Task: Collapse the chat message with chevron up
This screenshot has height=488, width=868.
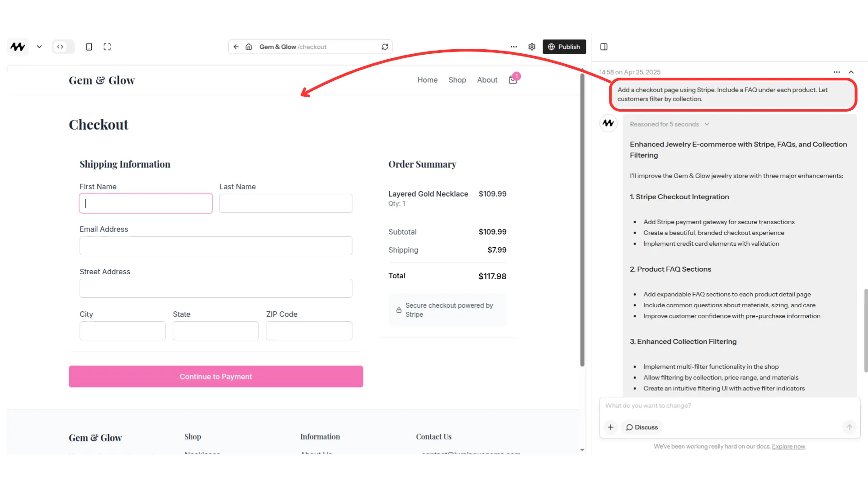Action: (x=851, y=72)
